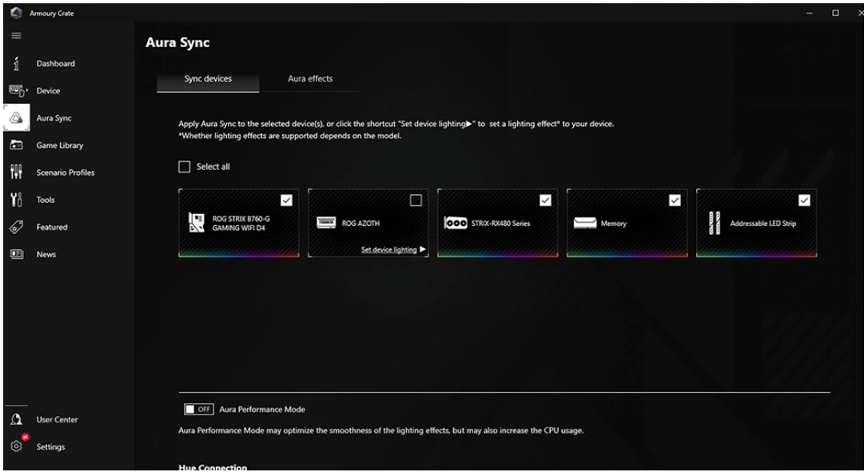
Task: Click the Device sidebar icon
Action: pos(17,91)
